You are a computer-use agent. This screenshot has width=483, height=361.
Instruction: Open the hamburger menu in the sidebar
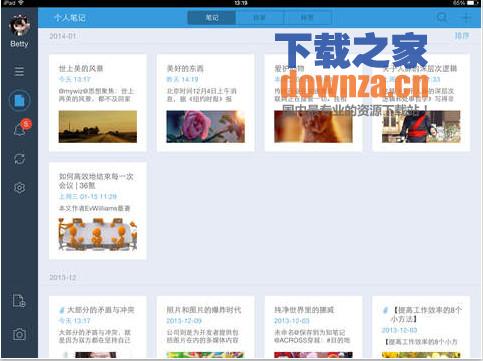(x=19, y=71)
